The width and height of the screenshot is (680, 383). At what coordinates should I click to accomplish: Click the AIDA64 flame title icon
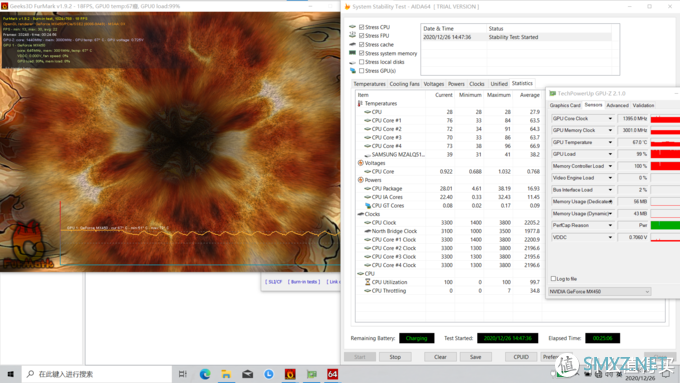tap(347, 7)
